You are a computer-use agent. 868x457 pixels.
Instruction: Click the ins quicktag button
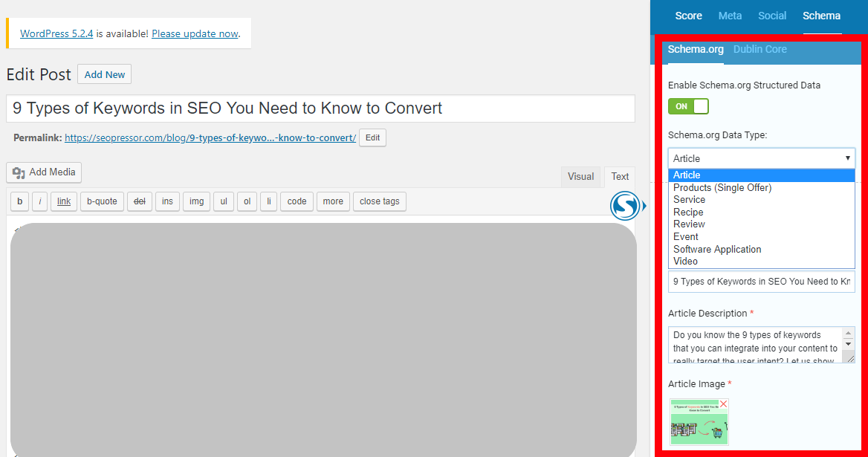coord(167,201)
